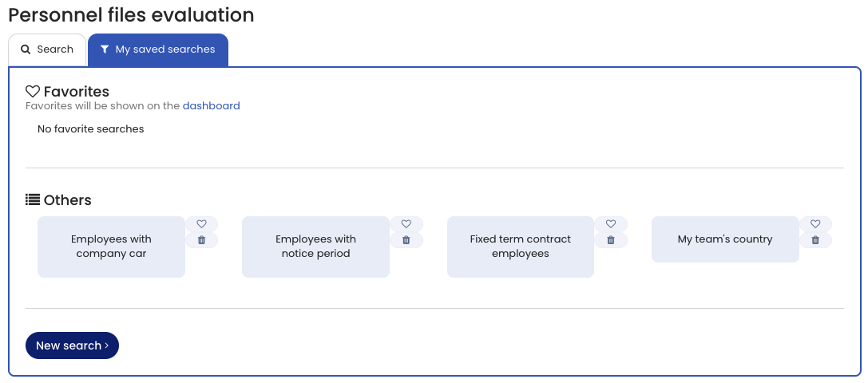The width and height of the screenshot is (868, 383).
Task: Start a New search
Action: [x=72, y=345]
